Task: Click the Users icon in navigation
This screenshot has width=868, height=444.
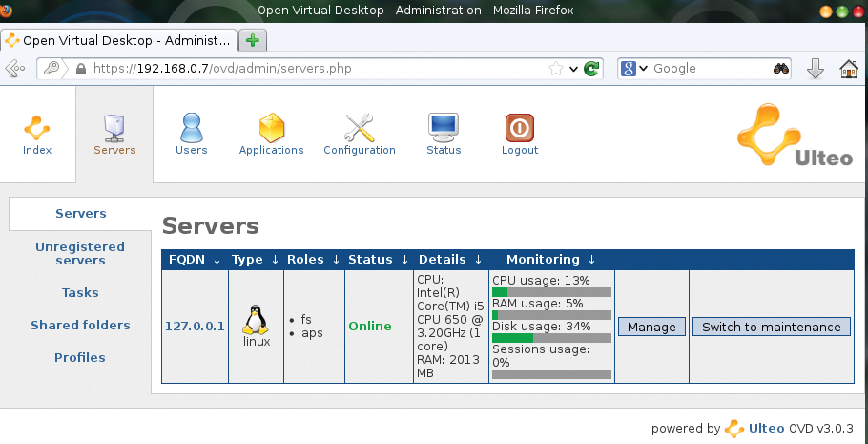Action: pyautogui.click(x=192, y=128)
